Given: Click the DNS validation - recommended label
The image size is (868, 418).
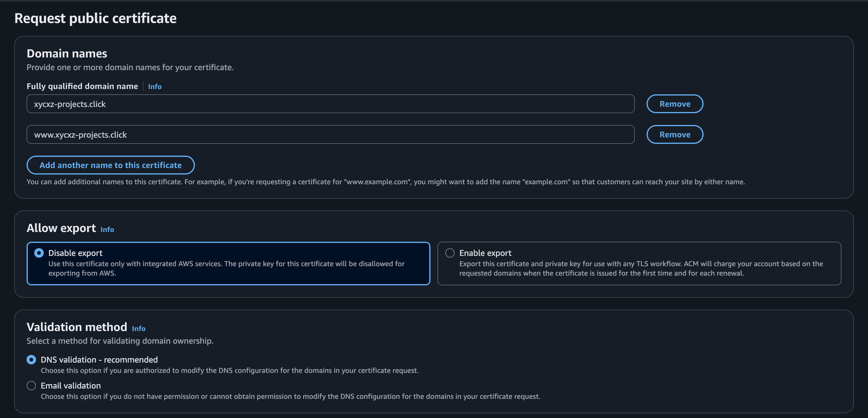Looking at the screenshot, I should pos(99,359).
